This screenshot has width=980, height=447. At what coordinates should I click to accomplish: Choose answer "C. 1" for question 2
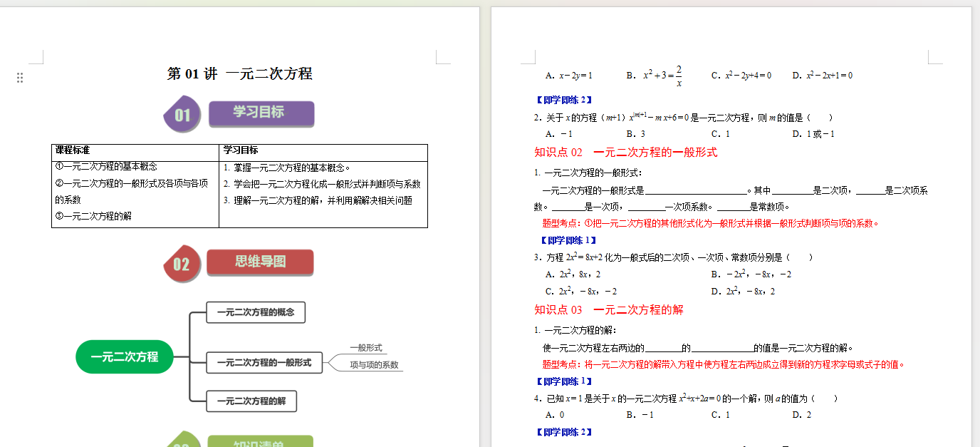pos(721,134)
